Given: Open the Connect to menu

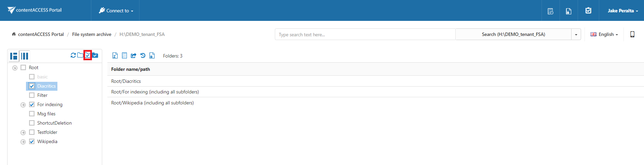Looking at the screenshot, I should coord(116,11).
